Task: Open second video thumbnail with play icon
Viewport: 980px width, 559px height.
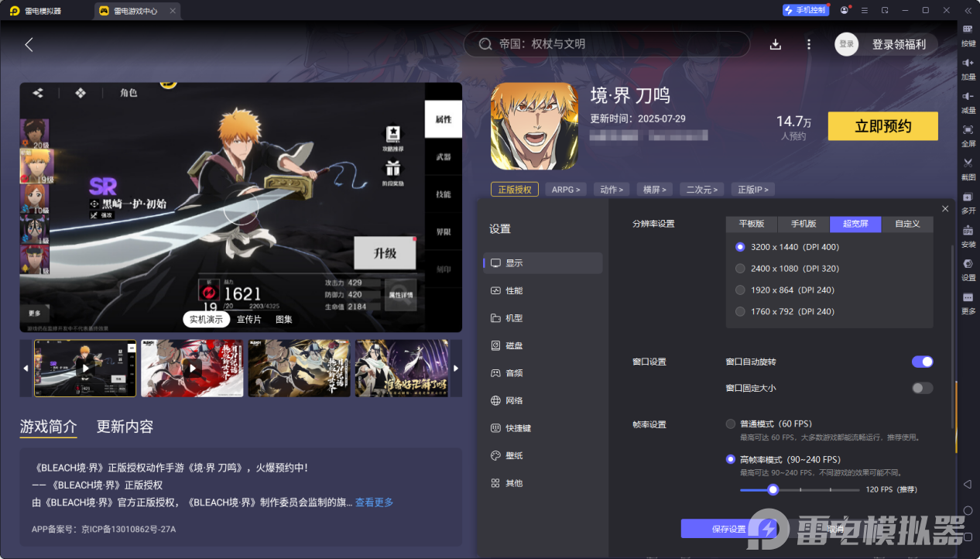Action: click(192, 369)
